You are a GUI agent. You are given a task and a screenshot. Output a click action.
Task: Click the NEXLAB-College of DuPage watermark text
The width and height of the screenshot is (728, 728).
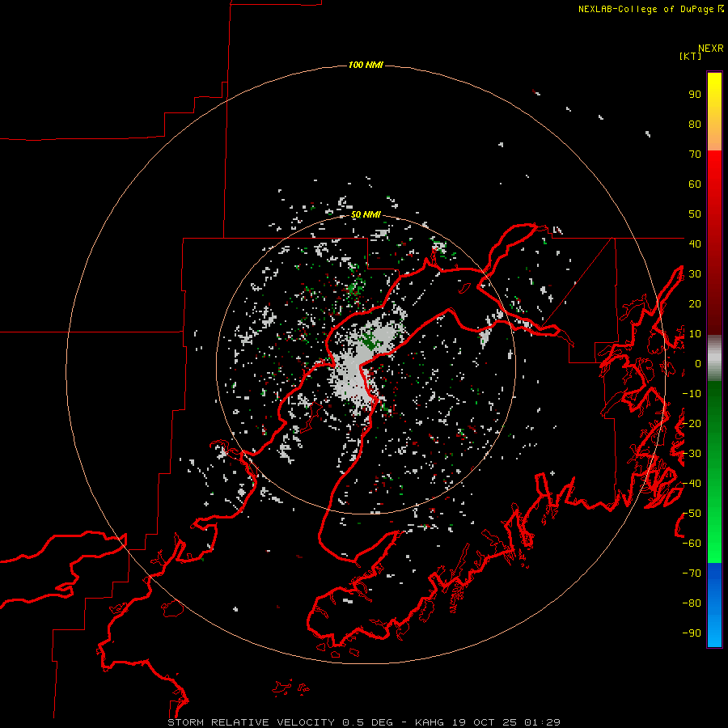point(650,9)
